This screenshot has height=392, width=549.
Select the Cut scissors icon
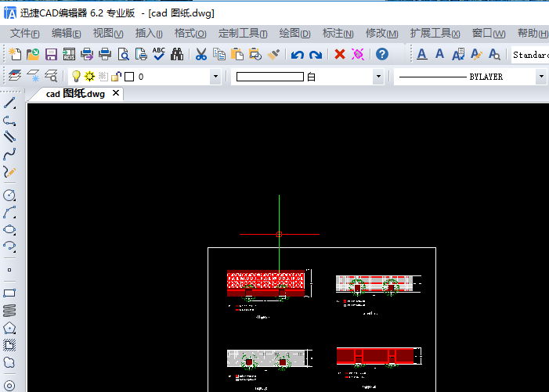(200, 55)
